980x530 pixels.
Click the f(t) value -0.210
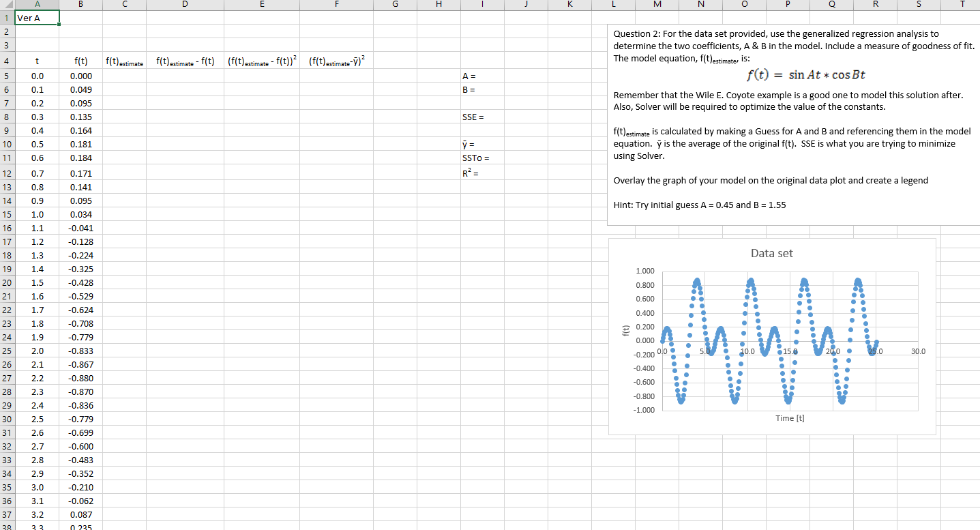click(81, 487)
